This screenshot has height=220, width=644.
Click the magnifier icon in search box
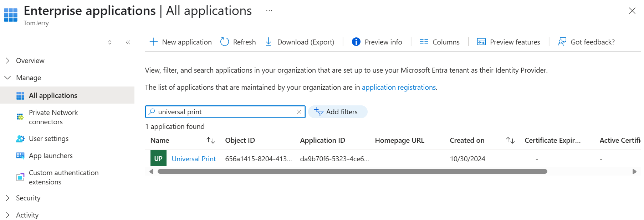152,112
